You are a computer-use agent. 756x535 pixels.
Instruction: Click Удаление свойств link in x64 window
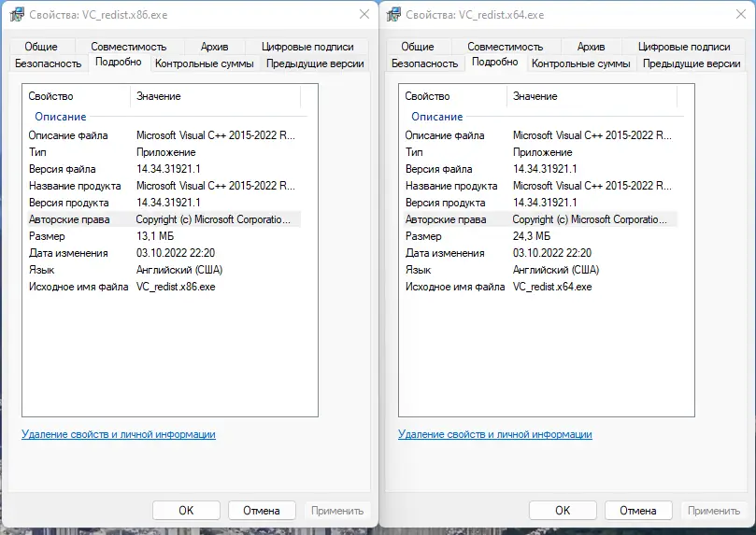[495, 434]
